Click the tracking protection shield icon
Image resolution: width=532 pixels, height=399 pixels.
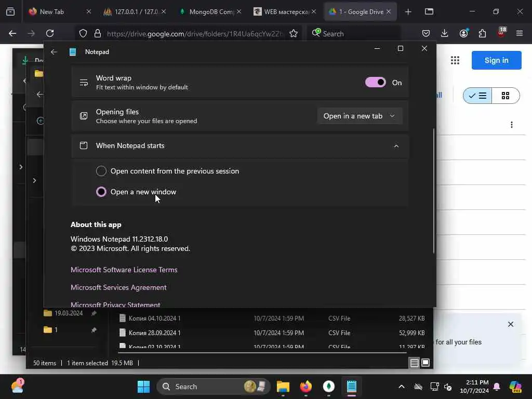point(83,33)
